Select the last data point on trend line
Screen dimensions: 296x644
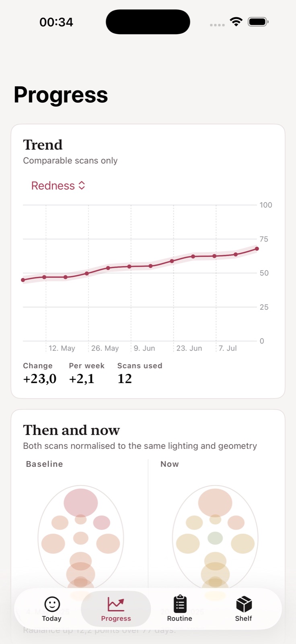tap(257, 249)
